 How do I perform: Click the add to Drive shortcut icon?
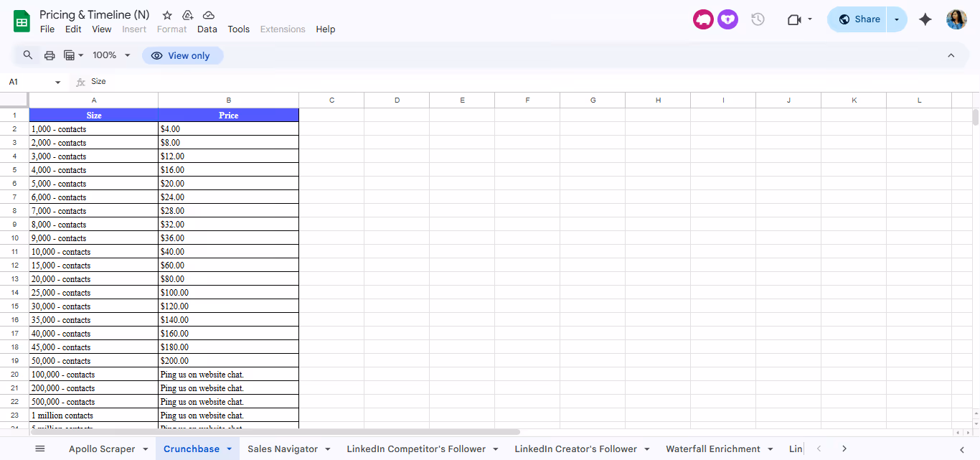[x=187, y=15]
